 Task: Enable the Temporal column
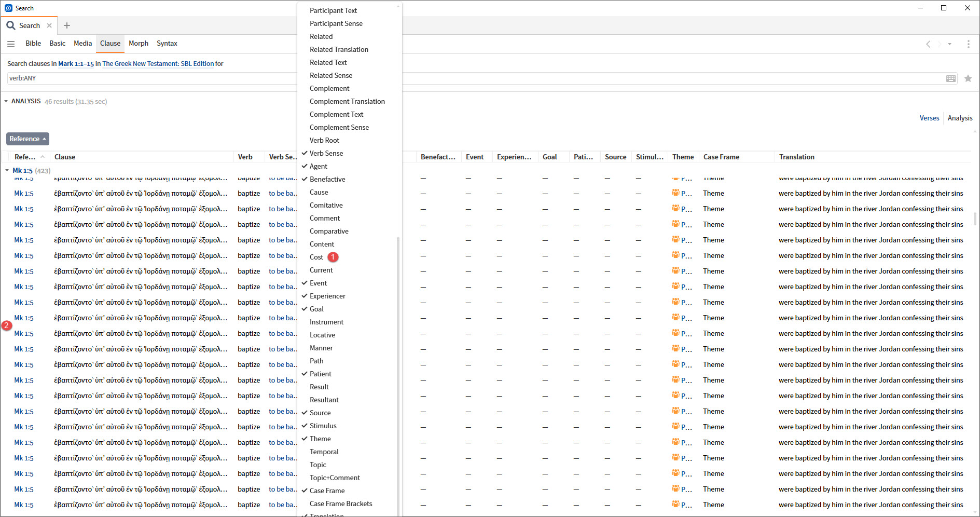point(324,452)
